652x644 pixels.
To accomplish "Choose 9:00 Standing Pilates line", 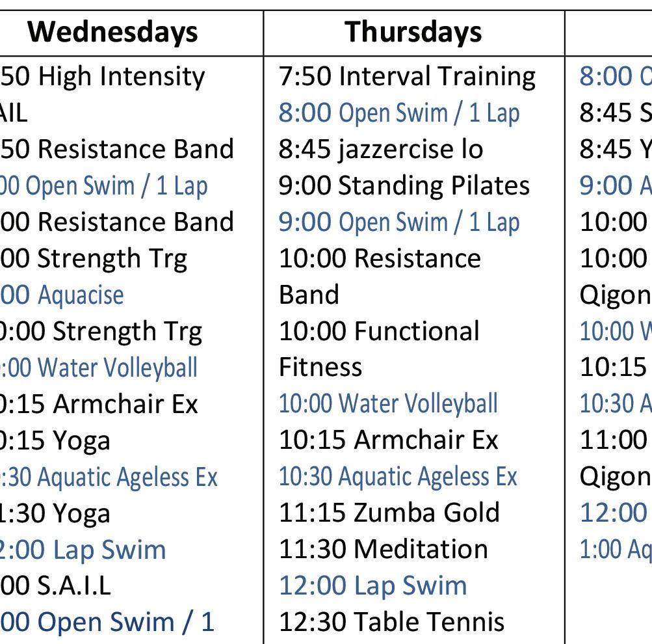I will point(404,186).
